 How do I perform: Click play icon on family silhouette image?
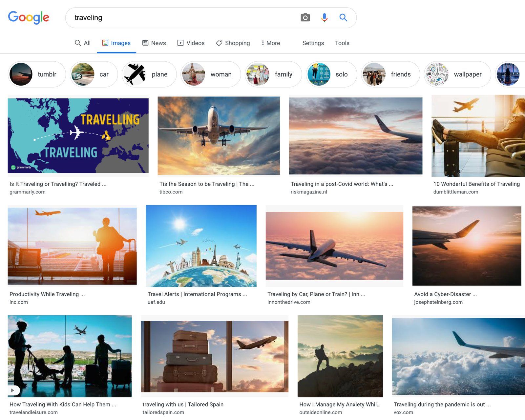[13, 390]
